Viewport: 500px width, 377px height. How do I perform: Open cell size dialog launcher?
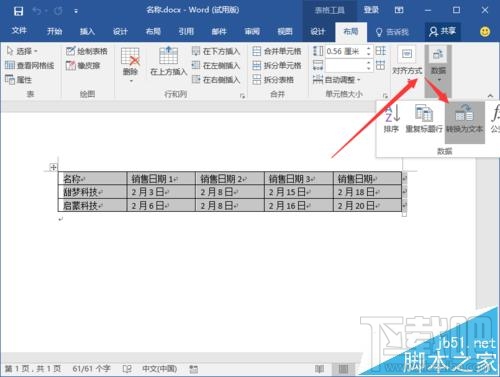(385, 96)
